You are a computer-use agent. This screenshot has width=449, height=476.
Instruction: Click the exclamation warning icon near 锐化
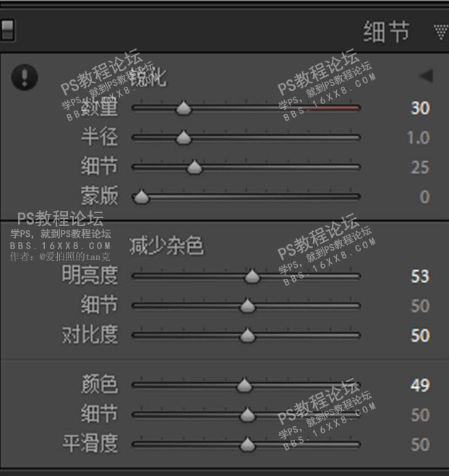click(25, 77)
